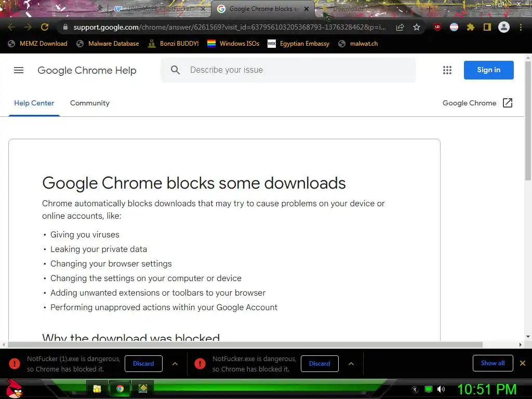Open File Explorer from the taskbar
This screenshot has height=399, width=532.
point(97,389)
